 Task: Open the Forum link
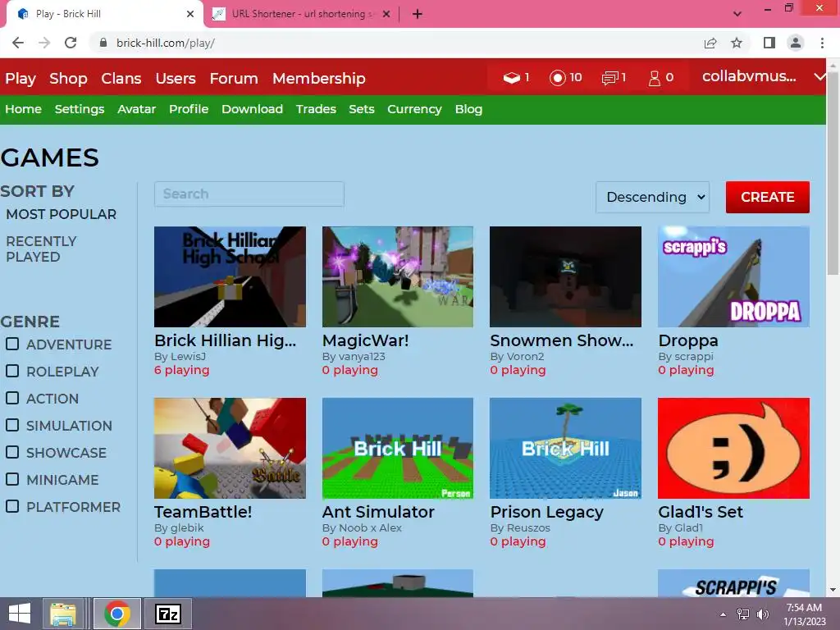pyautogui.click(x=234, y=79)
